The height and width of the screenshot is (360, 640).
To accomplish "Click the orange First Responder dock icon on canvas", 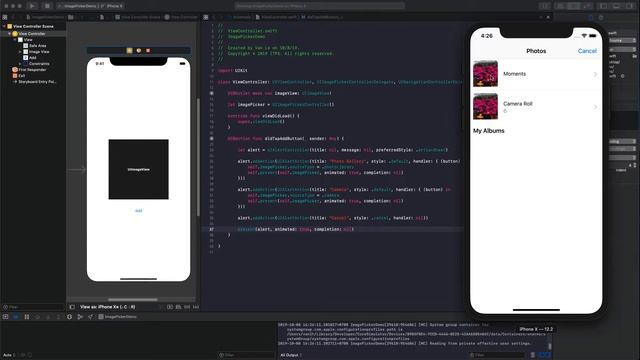I will [139, 51].
